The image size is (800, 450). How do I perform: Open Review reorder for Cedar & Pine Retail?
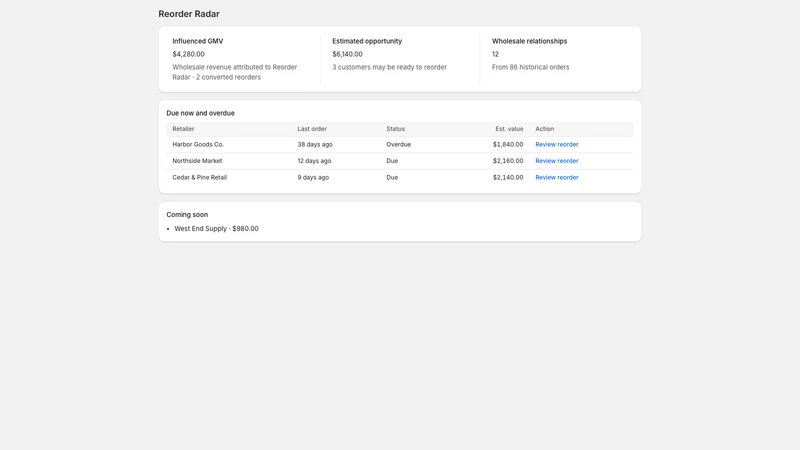click(557, 178)
